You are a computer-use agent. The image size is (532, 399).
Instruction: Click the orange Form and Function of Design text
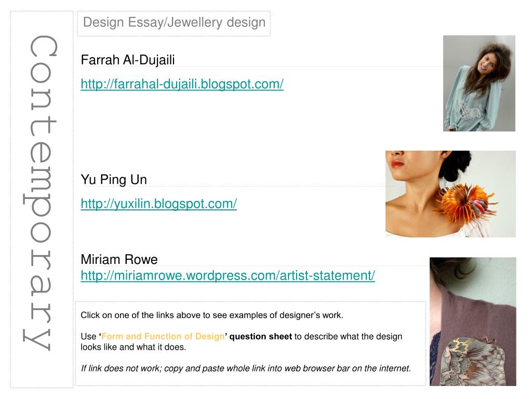pos(163,337)
